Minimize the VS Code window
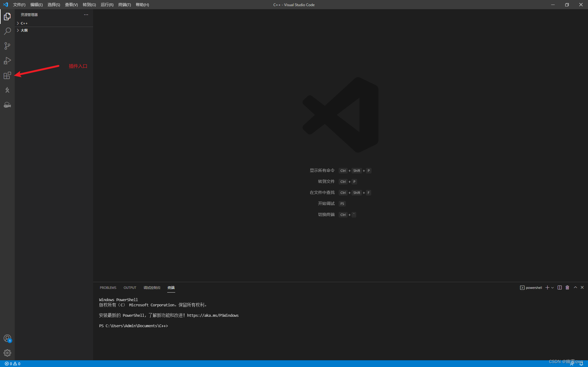The height and width of the screenshot is (367, 588). coord(553,5)
